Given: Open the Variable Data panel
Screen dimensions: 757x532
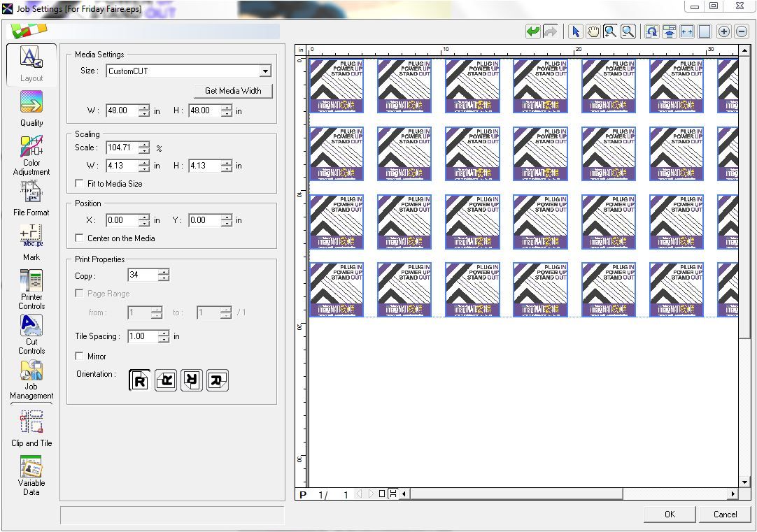Looking at the screenshot, I should (x=31, y=475).
